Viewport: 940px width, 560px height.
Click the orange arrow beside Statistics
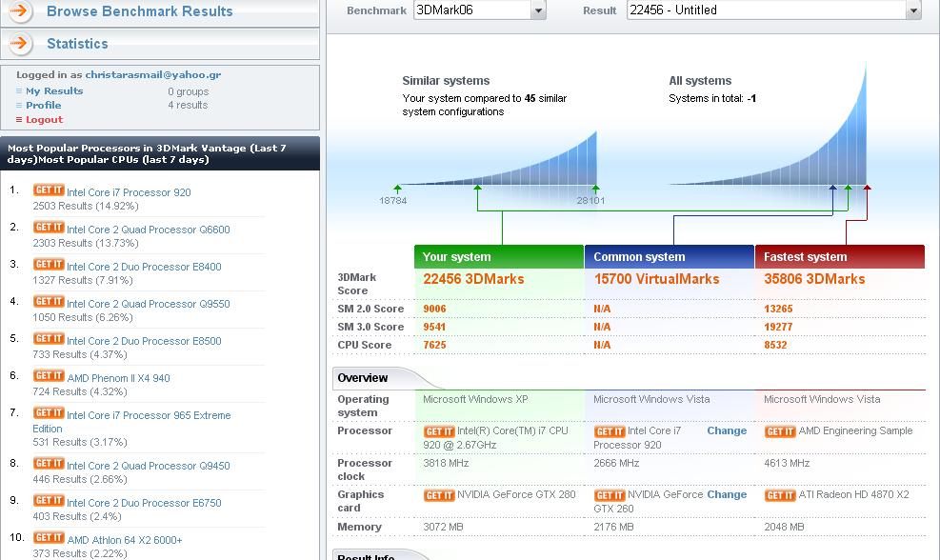[x=20, y=43]
